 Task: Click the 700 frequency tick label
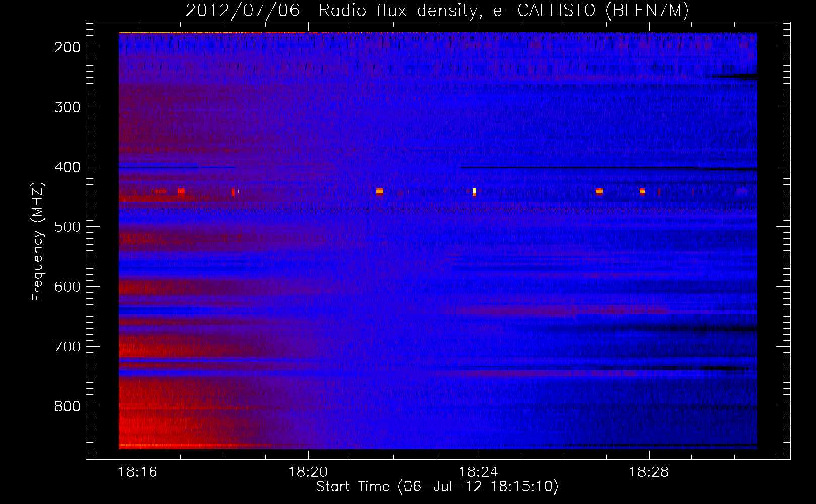[x=68, y=347]
